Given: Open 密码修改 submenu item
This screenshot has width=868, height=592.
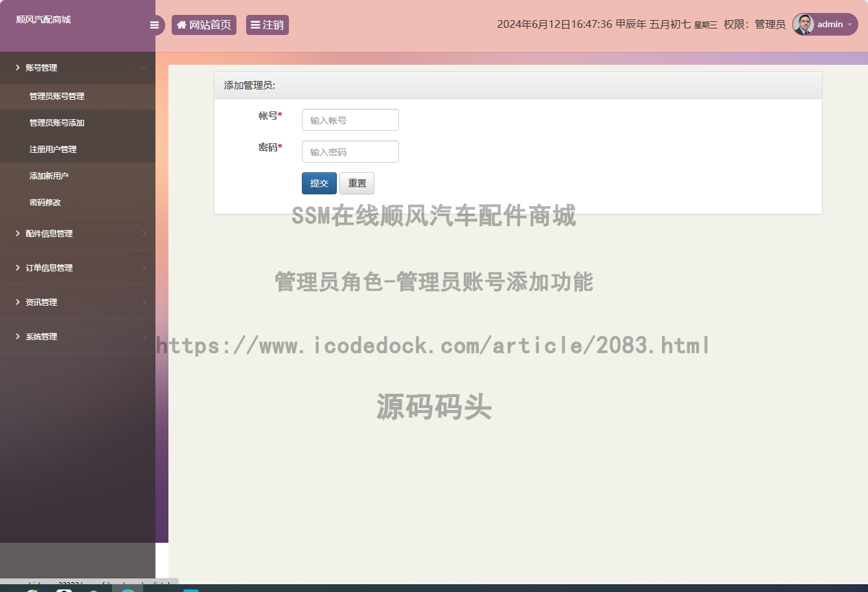Looking at the screenshot, I should pyautogui.click(x=78, y=202).
